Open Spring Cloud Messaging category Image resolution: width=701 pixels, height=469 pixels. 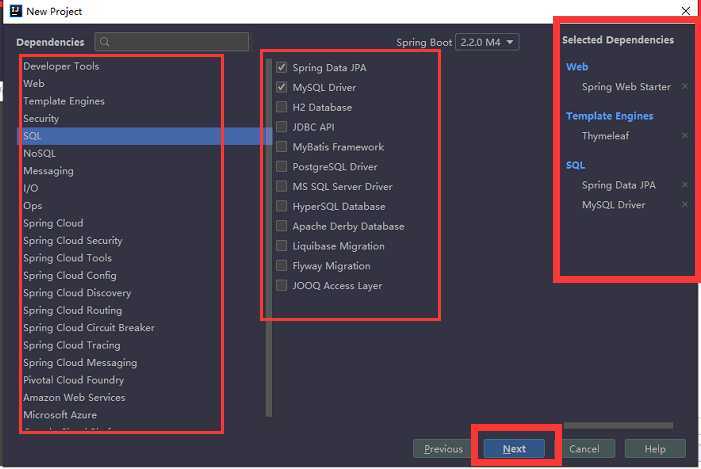[80, 363]
